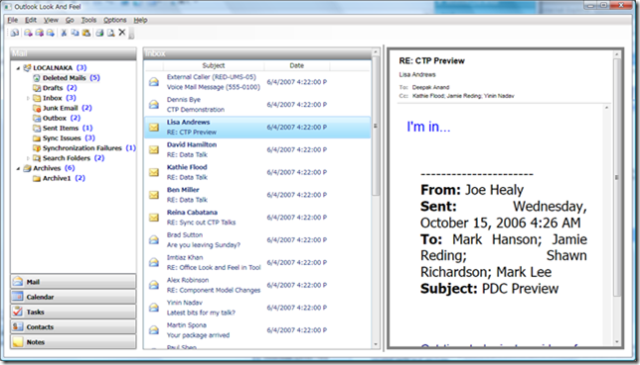Switch to the Calendar navigation pane
This screenshot has width=640, height=365.
coord(73,297)
